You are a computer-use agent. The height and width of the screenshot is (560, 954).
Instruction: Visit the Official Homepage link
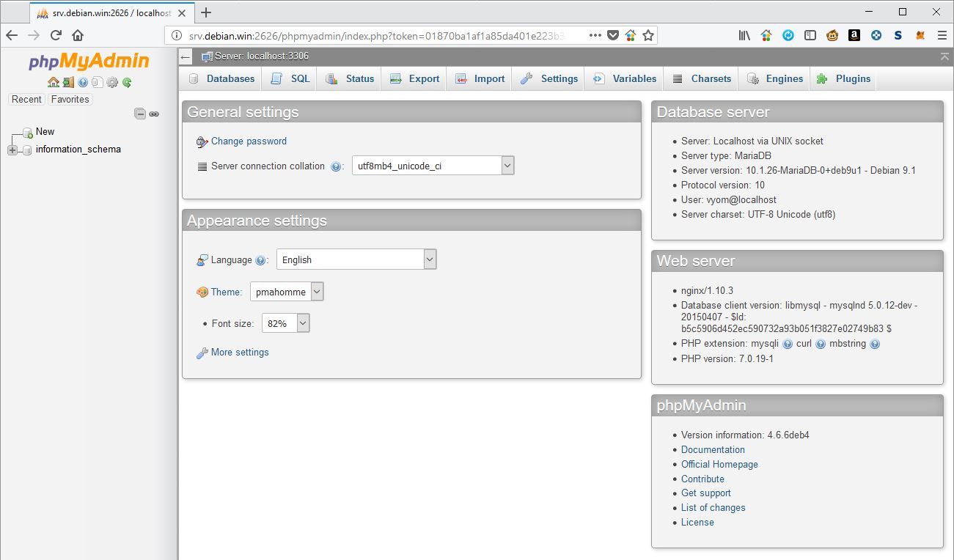tap(719, 465)
